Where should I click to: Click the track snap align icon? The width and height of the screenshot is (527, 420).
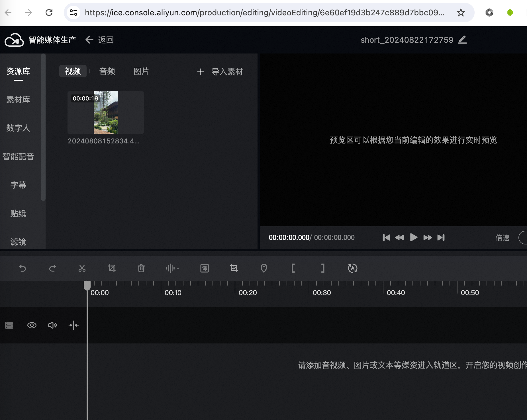click(74, 325)
